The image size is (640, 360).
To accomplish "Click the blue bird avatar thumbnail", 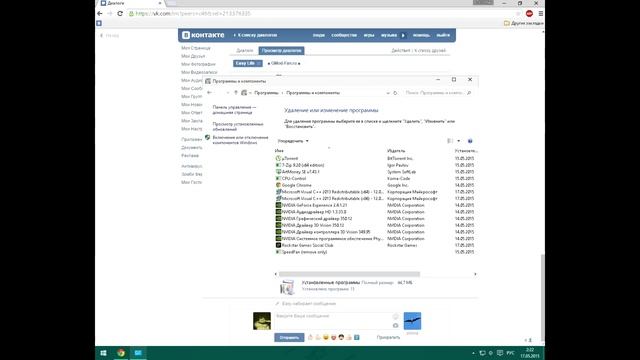I will pyautogui.click(x=412, y=321).
